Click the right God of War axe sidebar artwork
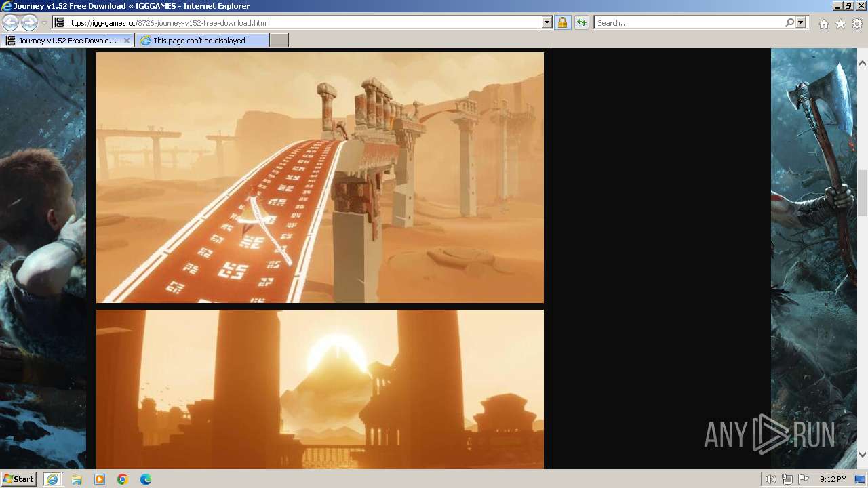This screenshot has height=488, width=868. [x=814, y=258]
